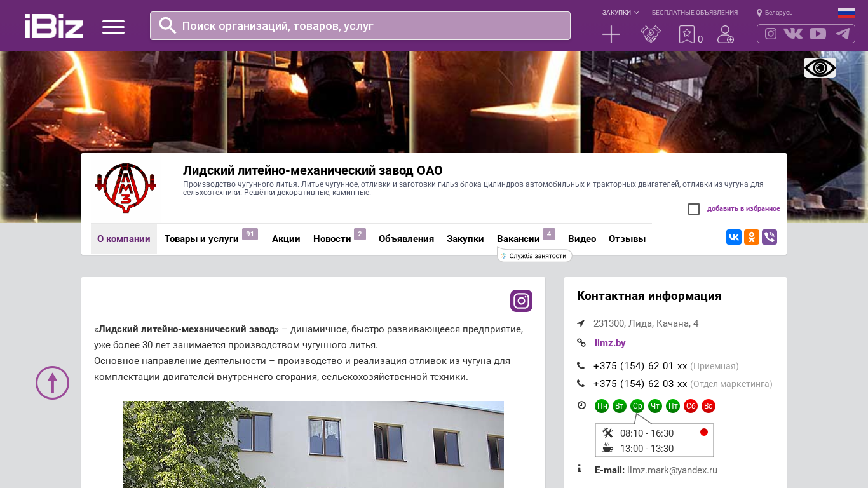Screen dimensions: 868x488
Task: Click the lunch break 13:00 - 13:30
Action: 647,449
